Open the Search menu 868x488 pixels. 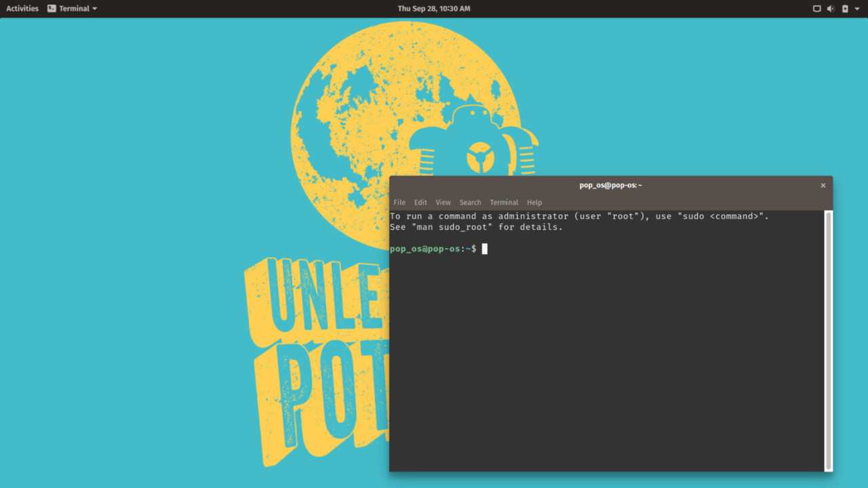click(x=470, y=202)
